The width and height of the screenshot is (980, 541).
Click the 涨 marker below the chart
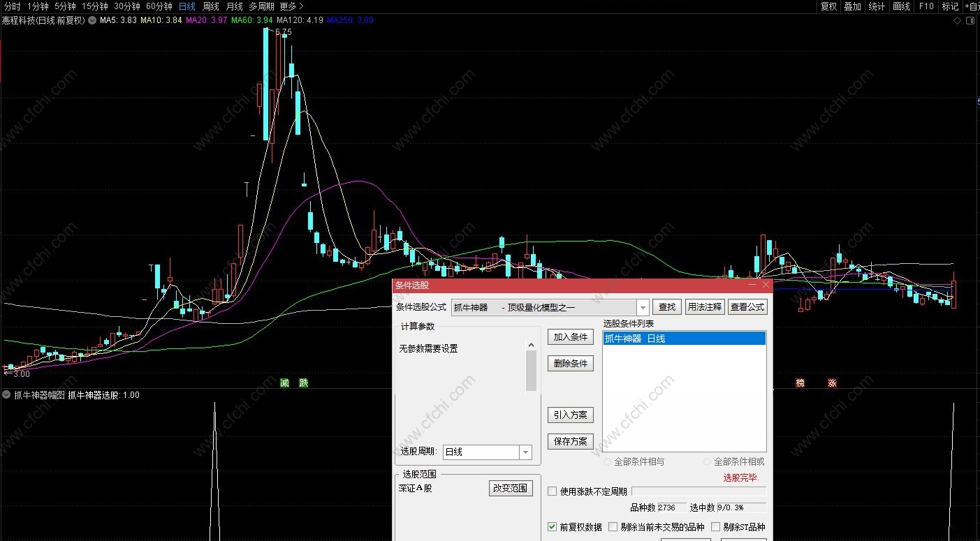[x=832, y=383]
